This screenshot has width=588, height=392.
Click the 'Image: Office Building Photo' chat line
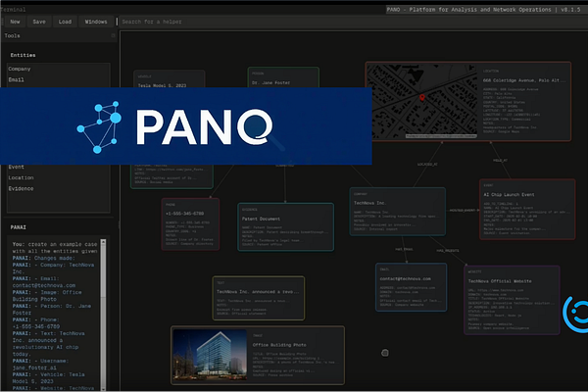click(47, 296)
